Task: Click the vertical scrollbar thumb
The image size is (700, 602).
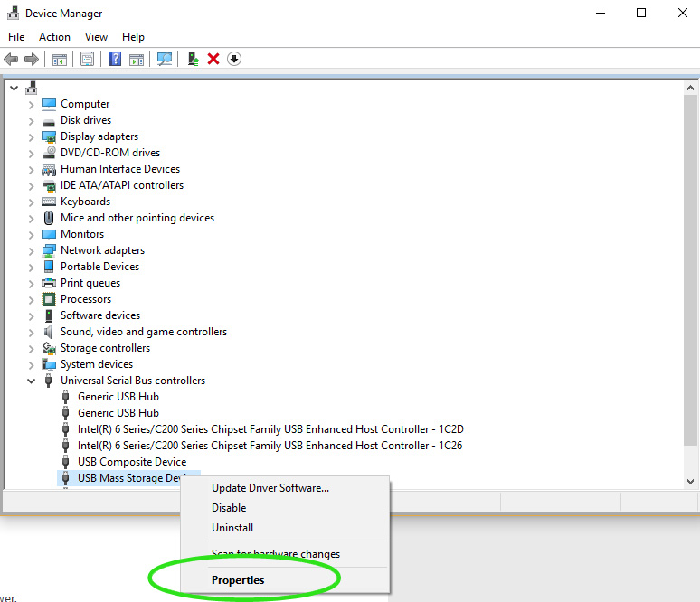Action: (x=690, y=270)
